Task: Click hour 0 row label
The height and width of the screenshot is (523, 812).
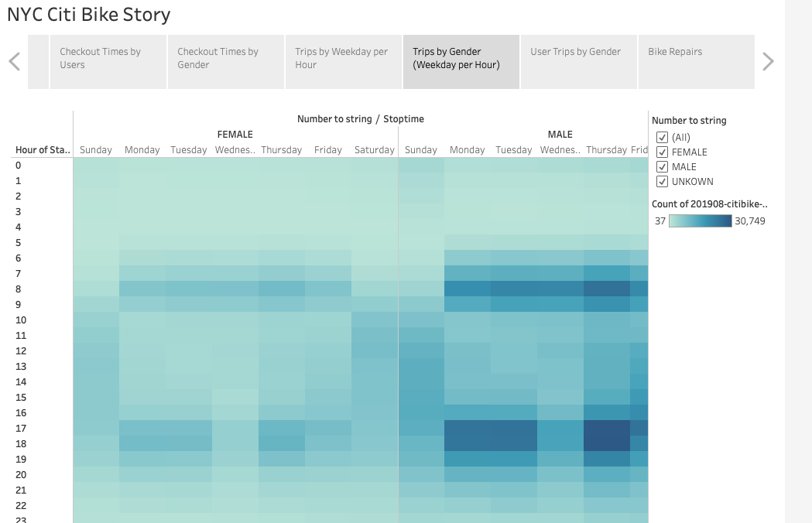Action: [18, 166]
